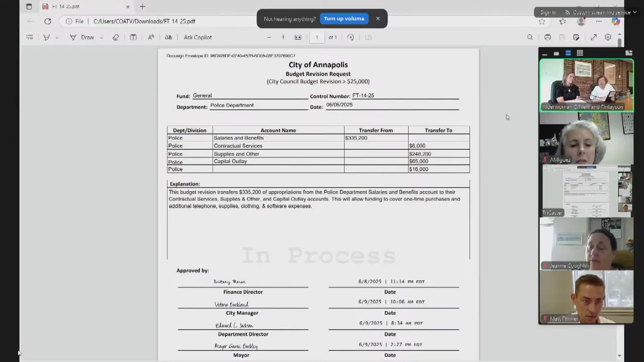Zoom in the PDF with plus icon
This screenshot has height=362, width=644.
point(283,37)
